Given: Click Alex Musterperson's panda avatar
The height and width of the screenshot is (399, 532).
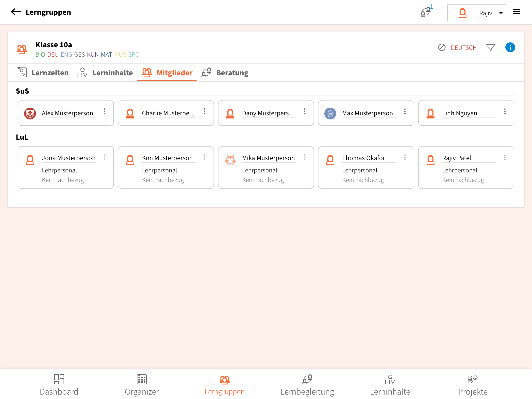Looking at the screenshot, I should pyautogui.click(x=30, y=113).
